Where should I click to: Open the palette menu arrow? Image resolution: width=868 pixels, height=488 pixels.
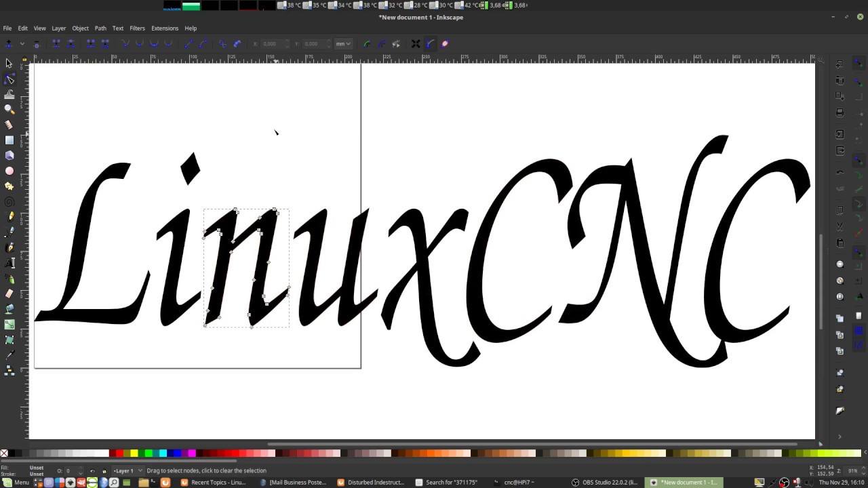(x=864, y=453)
